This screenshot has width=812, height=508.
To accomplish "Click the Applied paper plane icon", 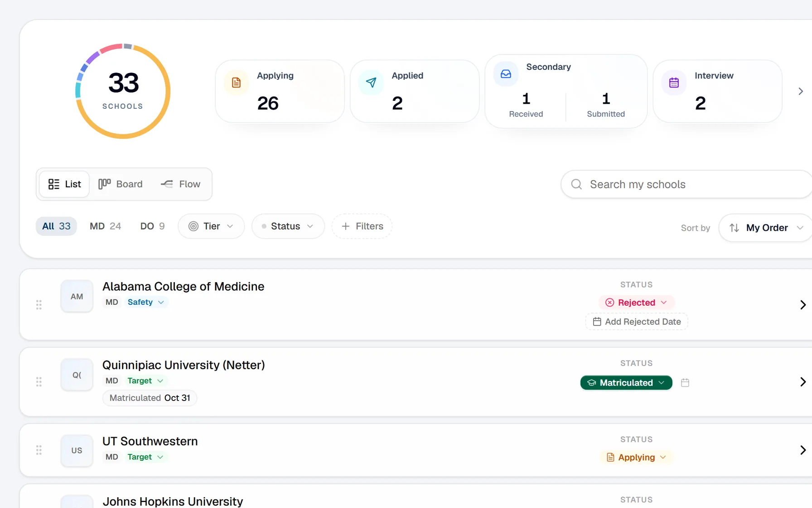I will pyautogui.click(x=371, y=83).
